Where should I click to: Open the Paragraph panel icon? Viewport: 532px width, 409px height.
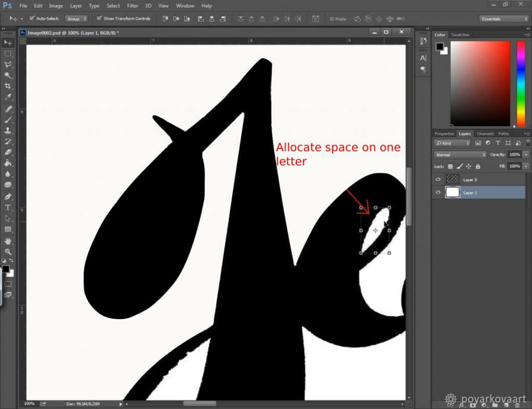point(423,70)
